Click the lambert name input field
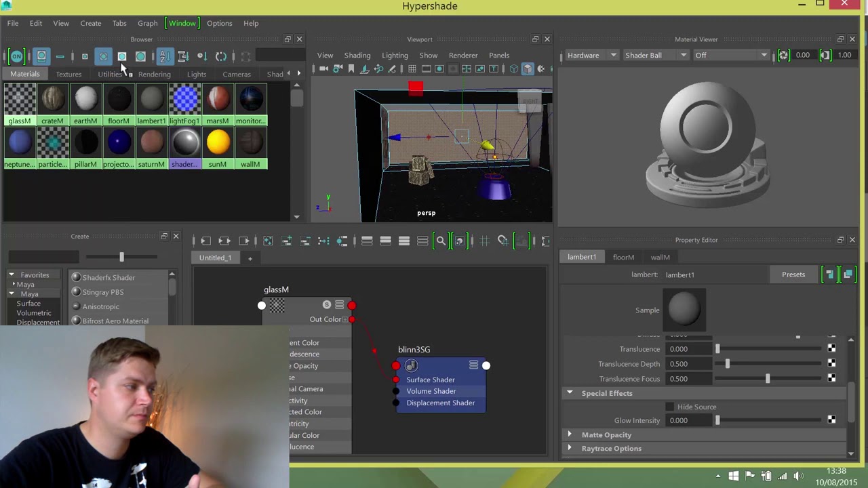Image resolution: width=868 pixels, height=488 pixels. (x=715, y=274)
